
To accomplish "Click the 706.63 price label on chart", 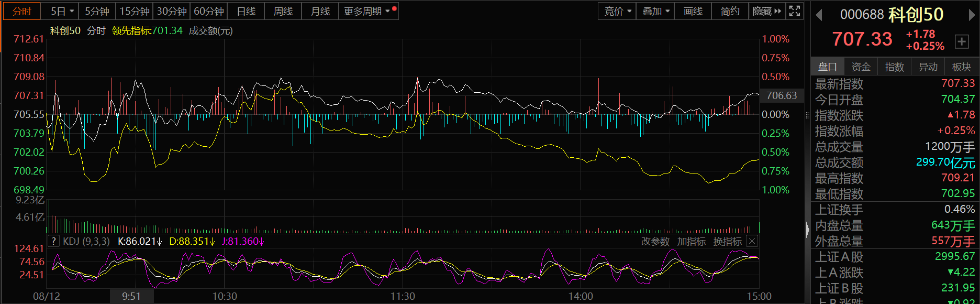I will pyautogui.click(x=781, y=95).
